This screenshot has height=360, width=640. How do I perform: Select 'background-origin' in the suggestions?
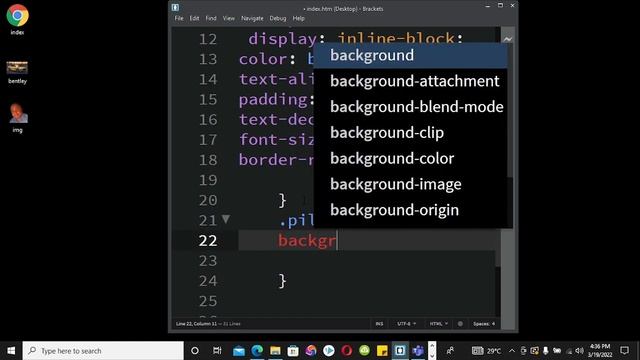[411, 210]
